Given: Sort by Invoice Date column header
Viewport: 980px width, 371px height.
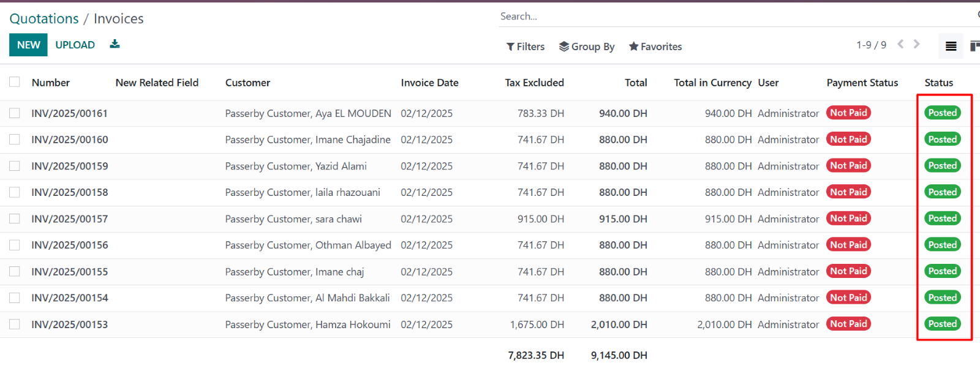Looking at the screenshot, I should 429,83.
